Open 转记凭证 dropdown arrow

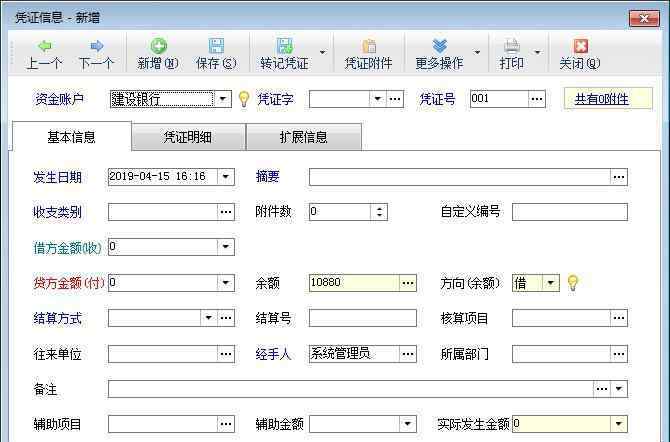(323, 52)
